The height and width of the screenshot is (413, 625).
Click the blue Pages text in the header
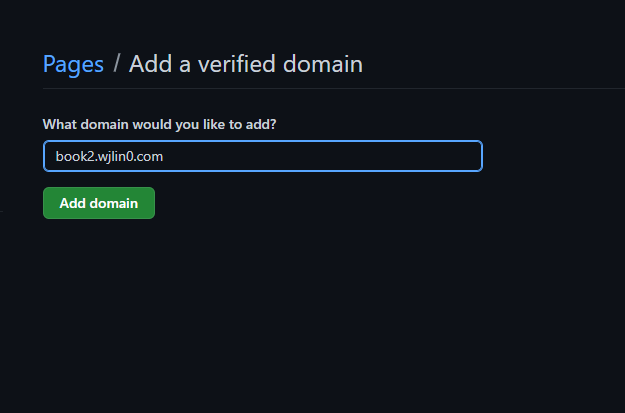(73, 65)
